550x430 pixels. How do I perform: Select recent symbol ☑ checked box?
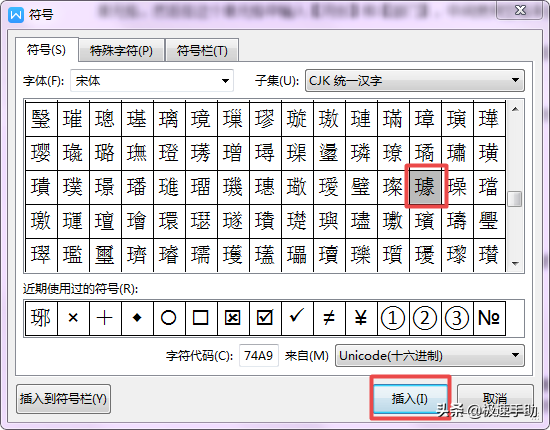coord(265,318)
